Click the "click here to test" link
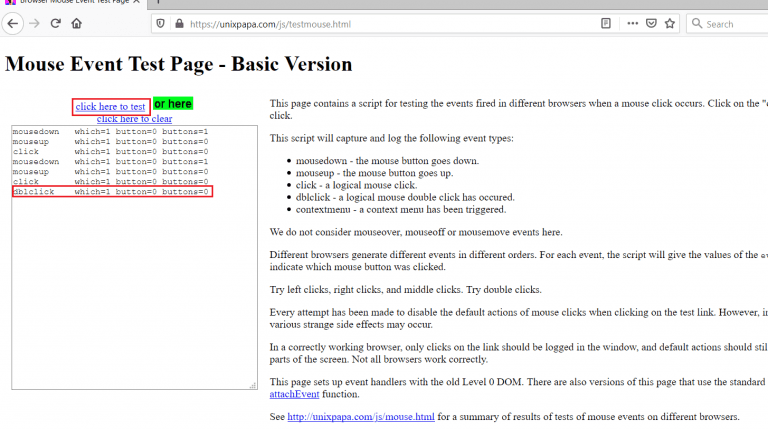768x429 pixels. 110,107
